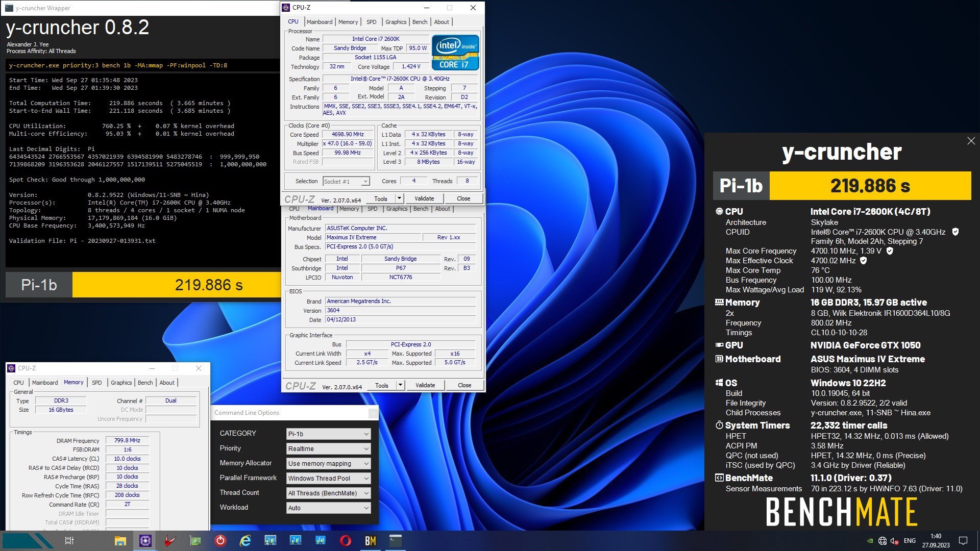Screen dimensions: 980x551
Task: Click the network globe tray icon
Action: coord(883,541)
